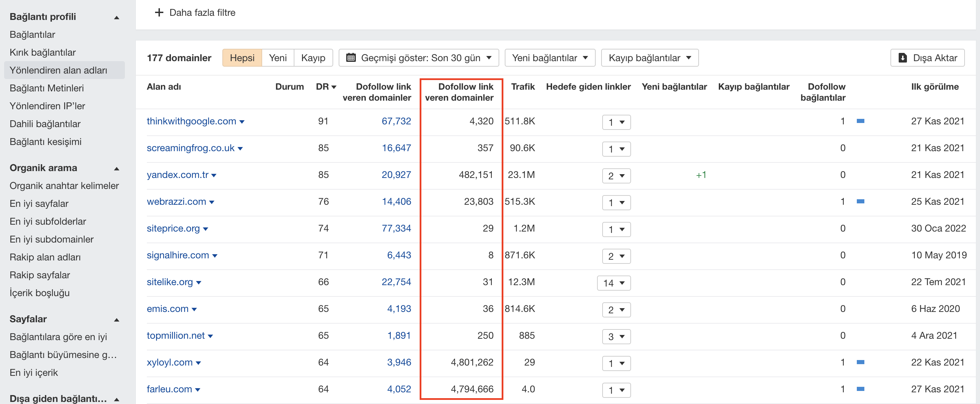The image size is (980, 404).
Task: Open the yandex.com.tr domain dropdown arrow
Action: point(214,176)
